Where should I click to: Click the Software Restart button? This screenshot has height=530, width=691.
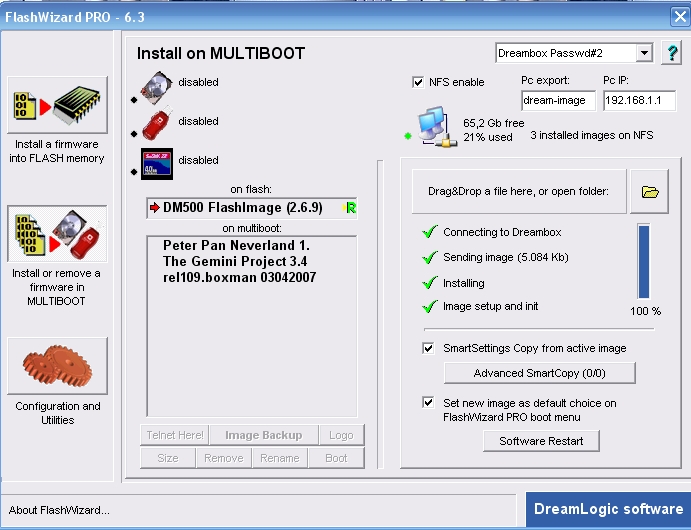(x=541, y=441)
